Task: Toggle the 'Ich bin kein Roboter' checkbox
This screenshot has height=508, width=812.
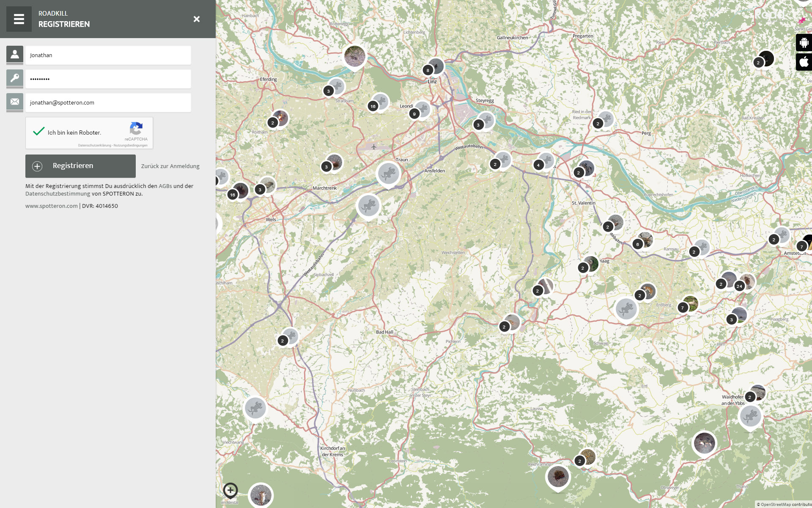Action: point(39,132)
